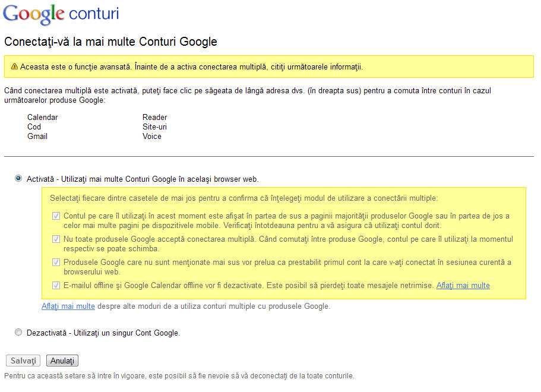This screenshot has height=392, width=541.
Task: Click the Site-uri product text
Action: click(154, 127)
